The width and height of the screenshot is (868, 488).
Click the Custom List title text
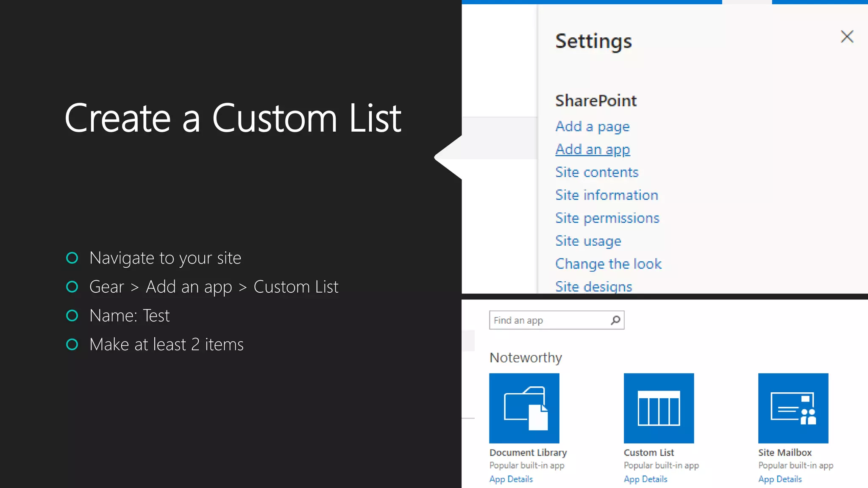click(649, 453)
